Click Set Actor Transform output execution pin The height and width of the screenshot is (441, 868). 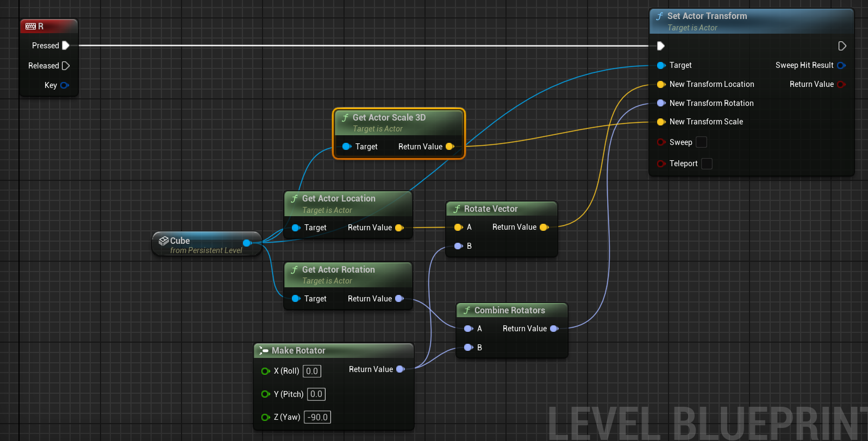pyautogui.click(x=842, y=46)
